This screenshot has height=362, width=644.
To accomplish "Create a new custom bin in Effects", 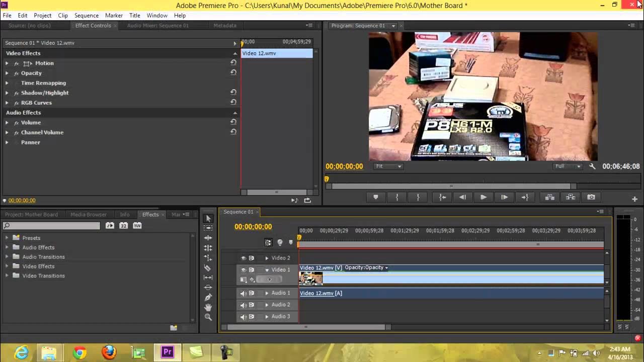I will tap(174, 328).
